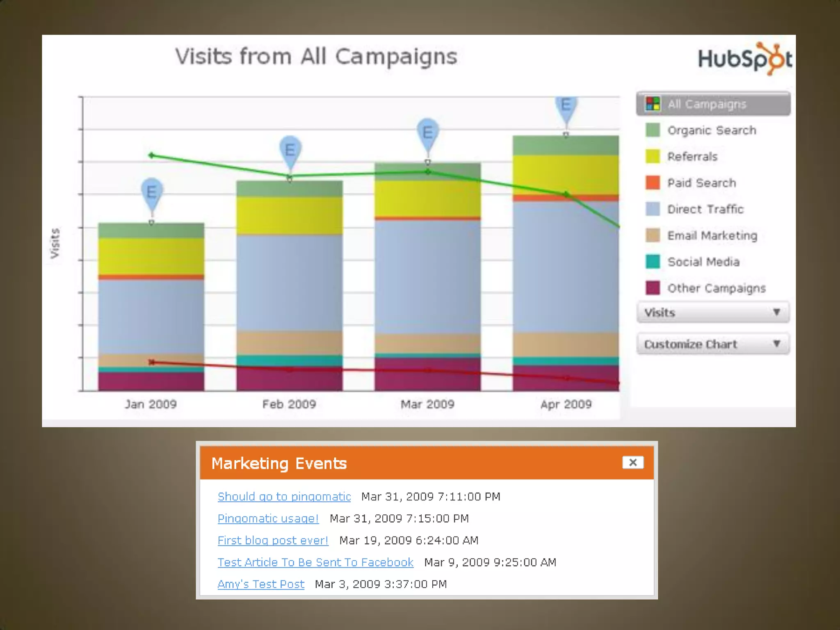Toggle Paid Search series in legend

[x=701, y=183]
